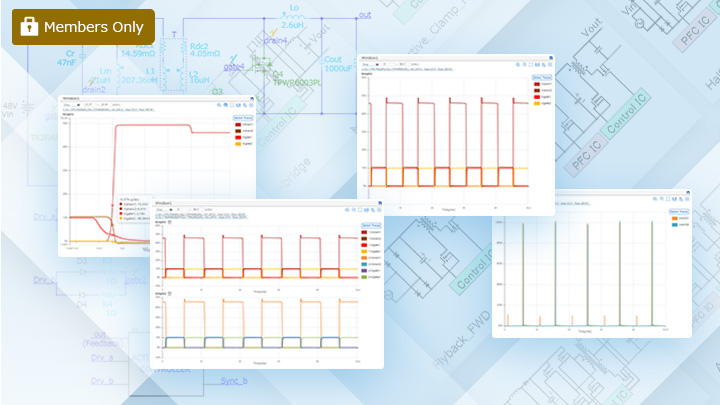The width and height of the screenshot is (720, 405).
Task: Open the first result file link in two-graph window
Action: point(200,214)
